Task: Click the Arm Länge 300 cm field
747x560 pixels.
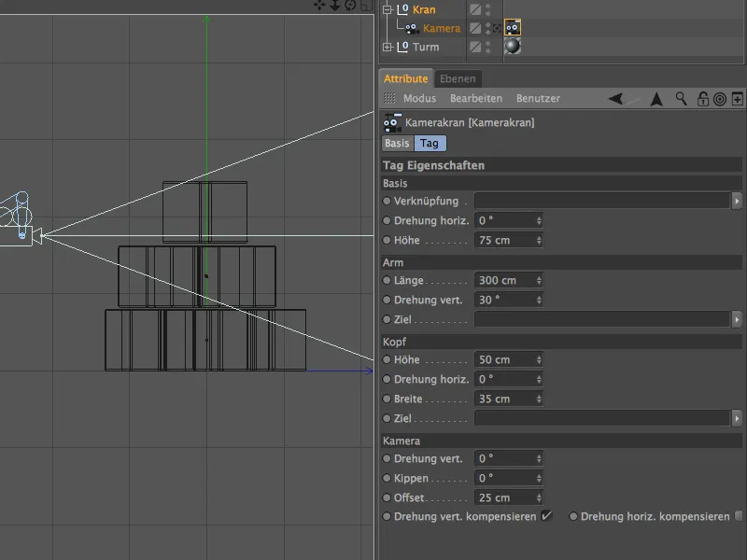Action: pos(508,281)
